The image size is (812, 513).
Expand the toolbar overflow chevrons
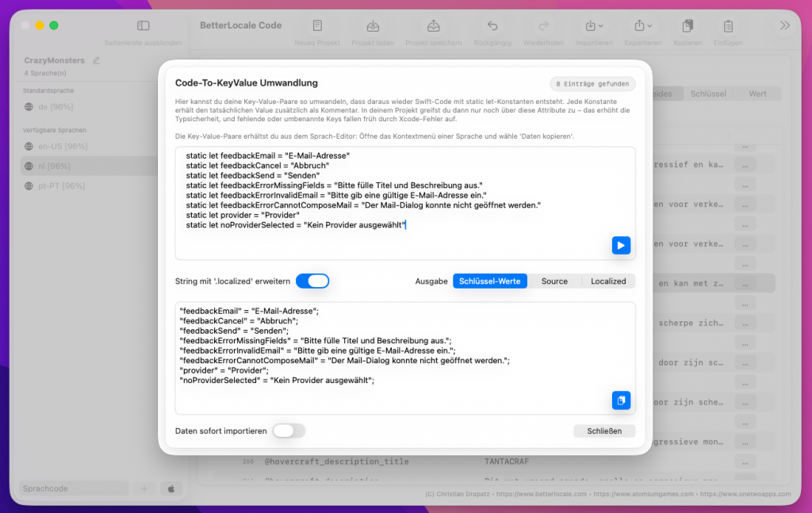pos(785,26)
